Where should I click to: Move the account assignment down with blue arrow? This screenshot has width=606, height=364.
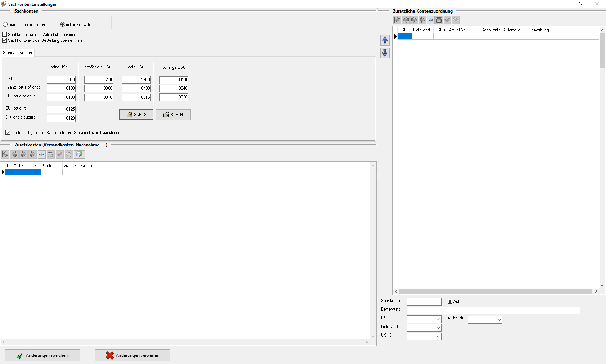(x=385, y=53)
